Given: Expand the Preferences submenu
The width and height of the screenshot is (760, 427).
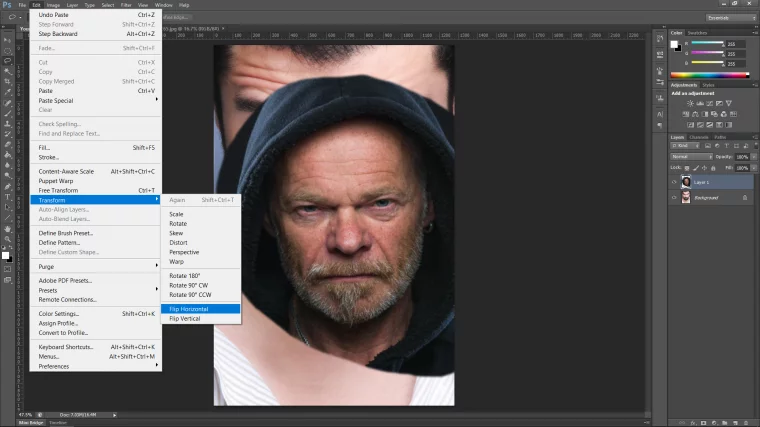Looking at the screenshot, I should 96,366.
